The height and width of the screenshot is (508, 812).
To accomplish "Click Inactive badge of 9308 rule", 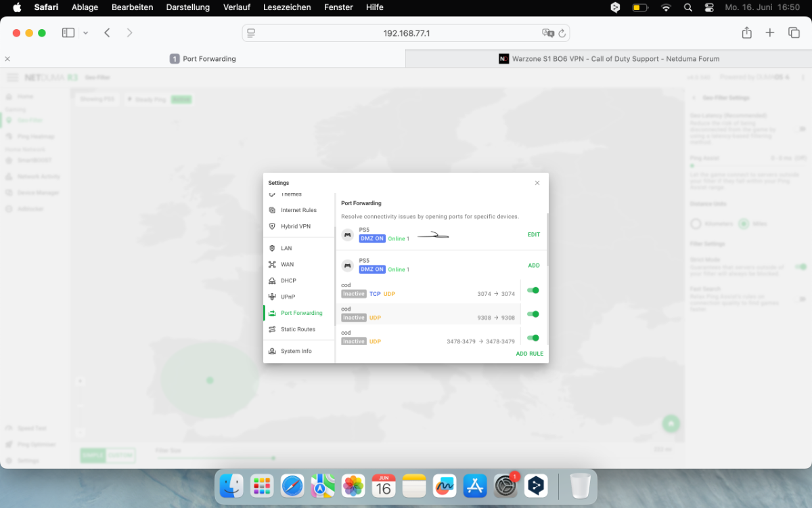I will point(354,318).
